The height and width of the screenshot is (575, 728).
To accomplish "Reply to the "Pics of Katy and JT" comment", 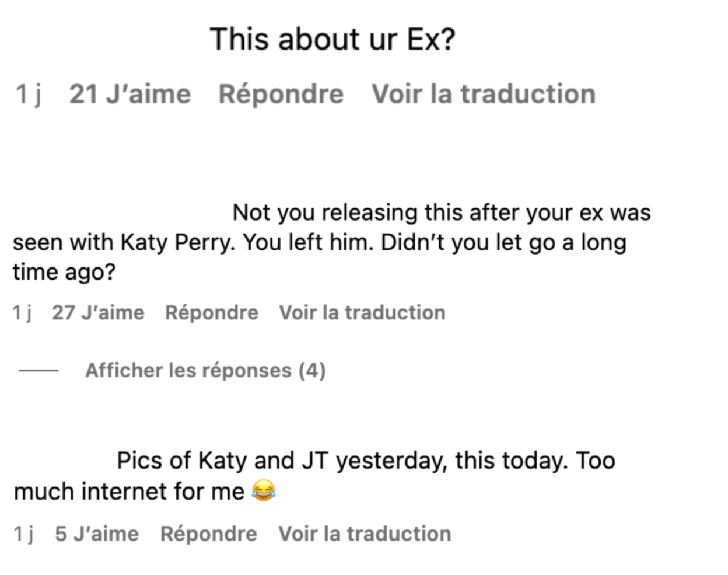I will [208, 533].
